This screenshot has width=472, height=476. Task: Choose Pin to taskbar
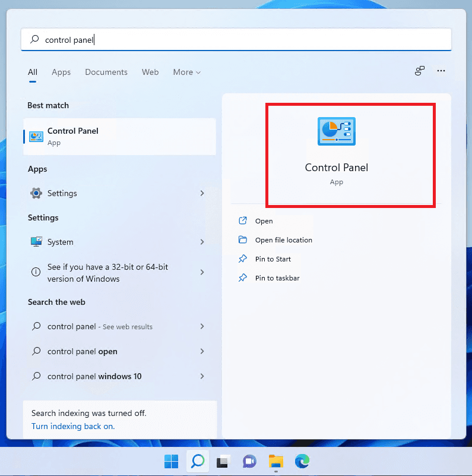coord(277,278)
